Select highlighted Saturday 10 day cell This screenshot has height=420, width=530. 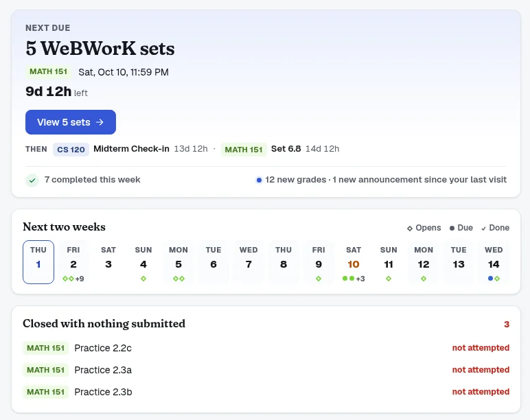(354, 262)
